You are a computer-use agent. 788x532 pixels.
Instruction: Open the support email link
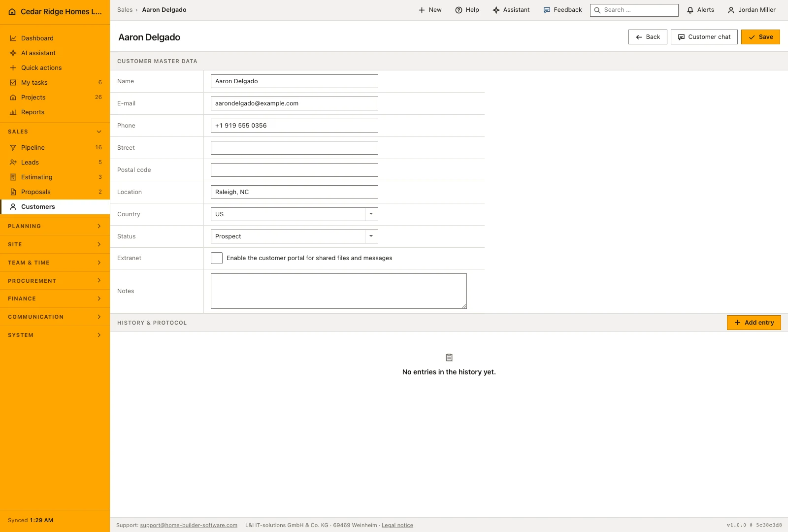tap(189, 526)
